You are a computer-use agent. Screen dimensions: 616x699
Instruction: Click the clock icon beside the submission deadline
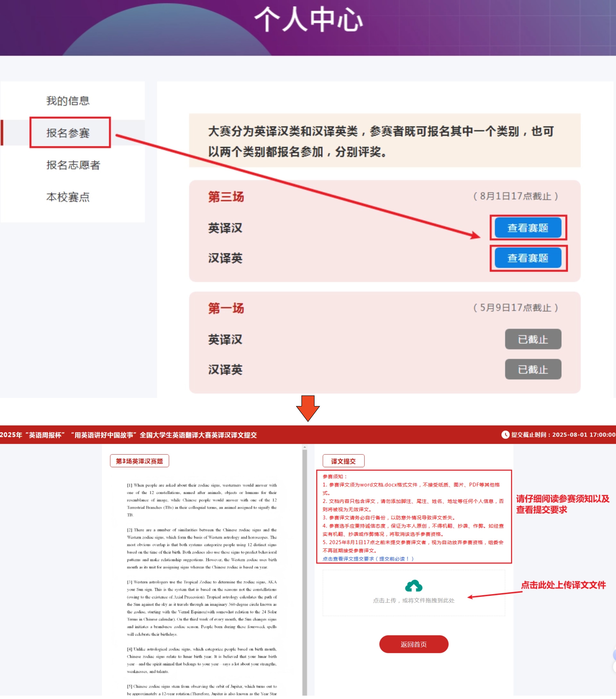505,435
